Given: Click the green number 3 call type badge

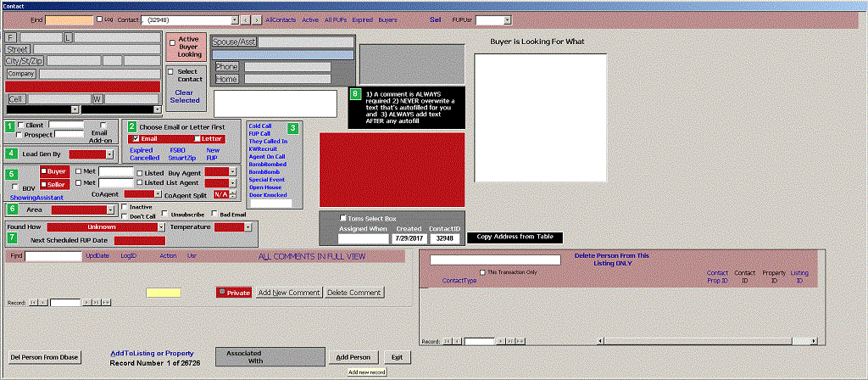Looking at the screenshot, I should pyautogui.click(x=292, y=128).
